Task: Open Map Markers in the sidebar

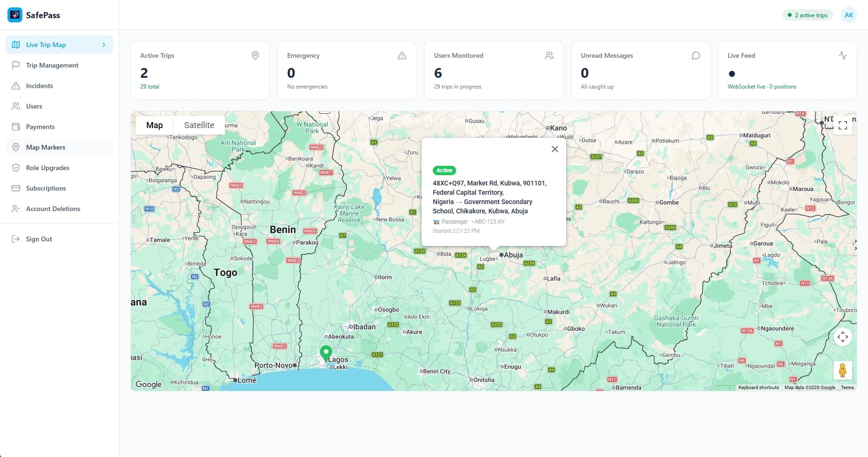Action: [59, 147]
